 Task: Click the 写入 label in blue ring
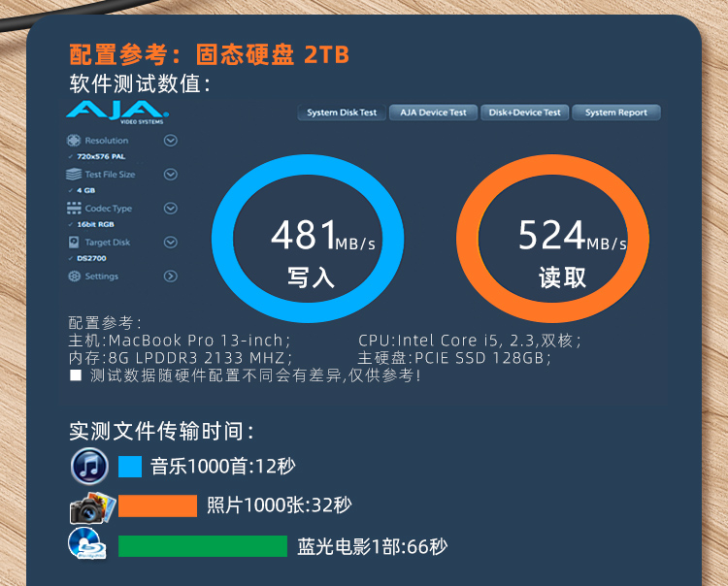click(x=311, y=277)
